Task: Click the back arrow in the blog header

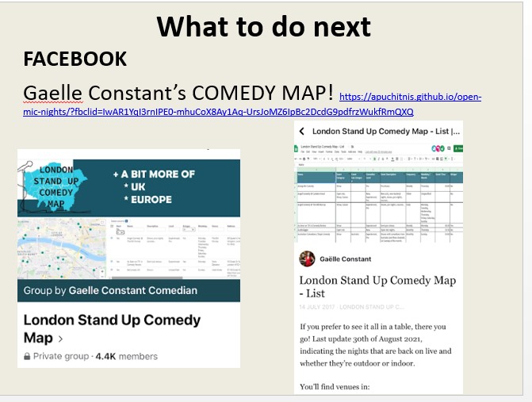Action: coord(302,132)
